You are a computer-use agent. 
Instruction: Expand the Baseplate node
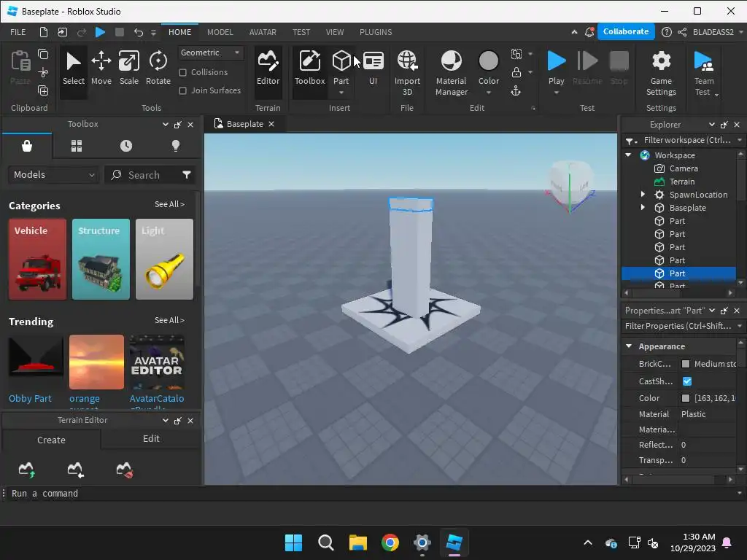[642, 208]
